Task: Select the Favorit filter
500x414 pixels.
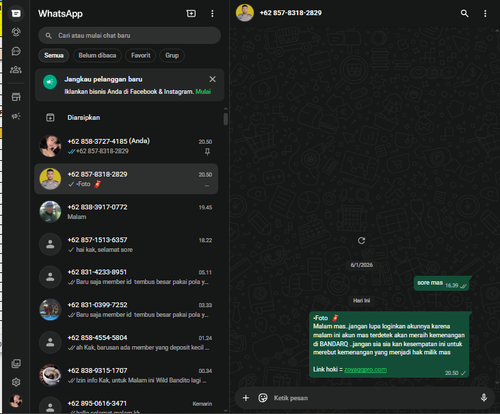Action: point(141,55)
